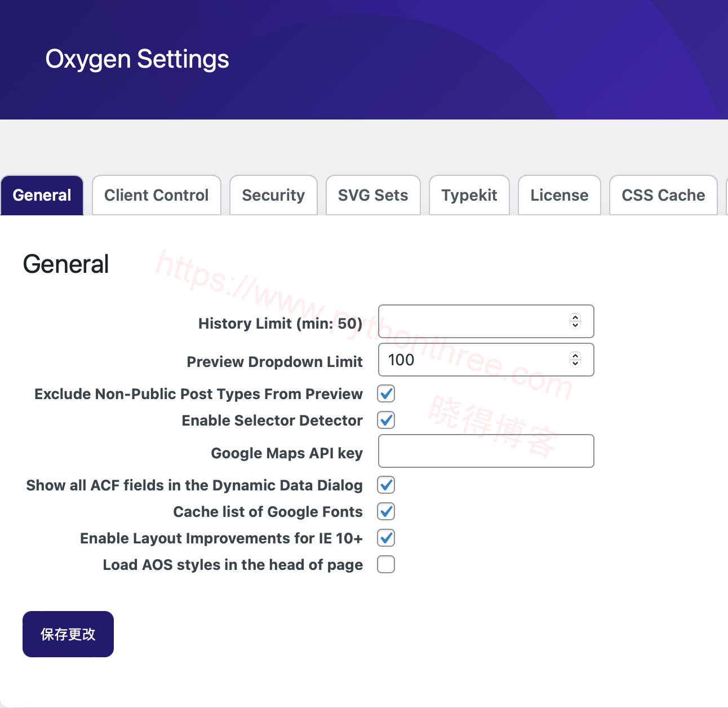The width and height of the screenshot is (728, 708).
Task: Disable Exclude Non-Public Post Types From Preview
Action: click(x=385, y=393)
